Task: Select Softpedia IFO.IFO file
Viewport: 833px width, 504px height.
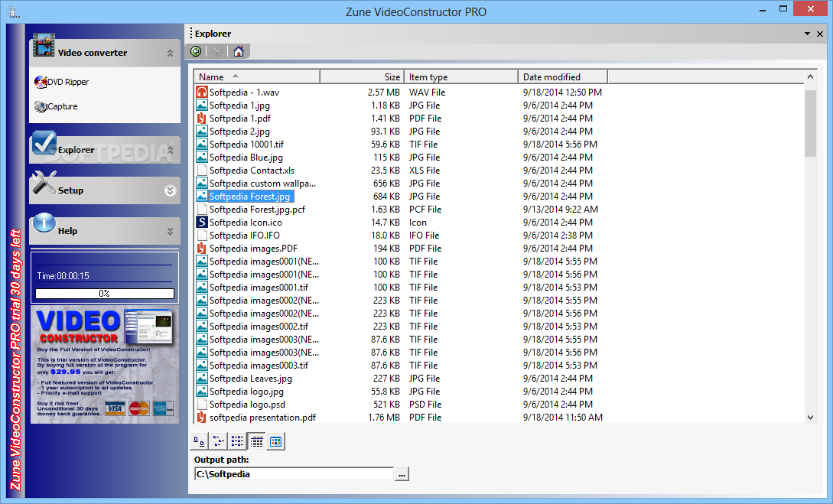Action: 244,236
